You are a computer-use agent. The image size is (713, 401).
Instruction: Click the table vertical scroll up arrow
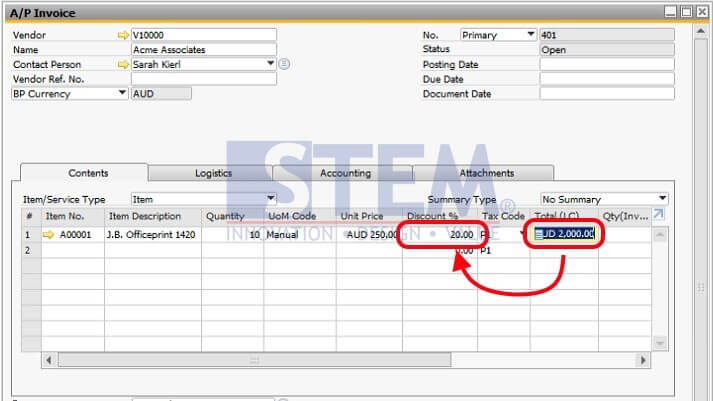click(x=660, y=235)
